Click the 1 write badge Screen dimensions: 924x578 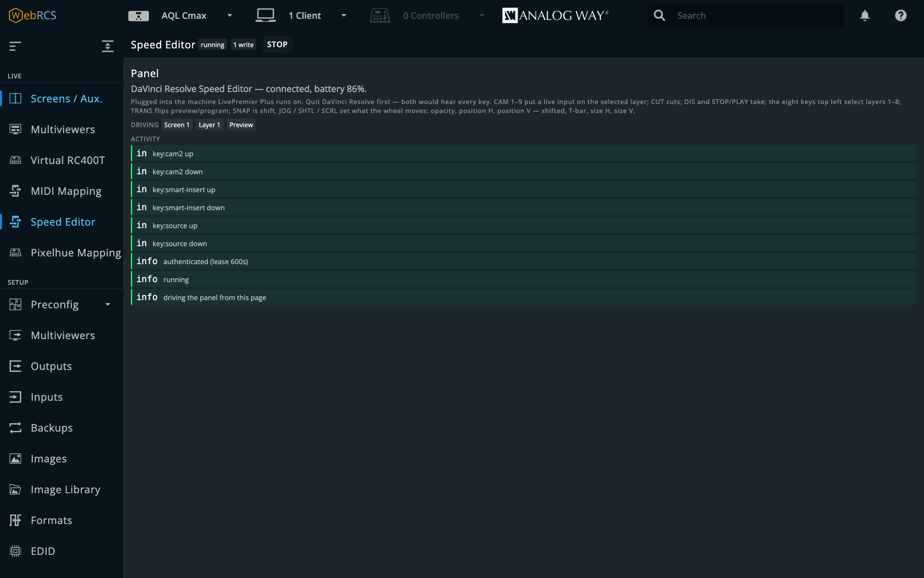click(x=243, y=45)
